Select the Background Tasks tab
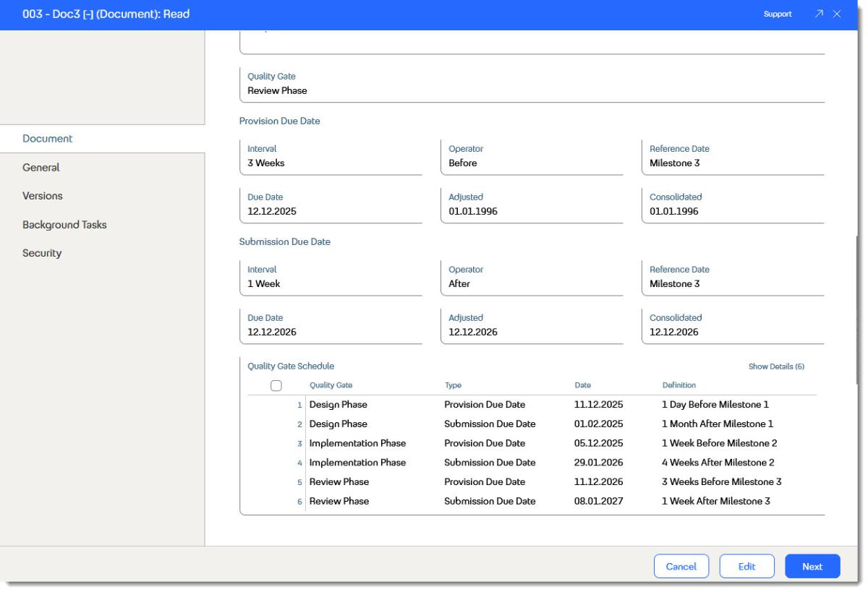Viewport: 868px width, 592px height. pyautogui.click(x=64, y=225)
